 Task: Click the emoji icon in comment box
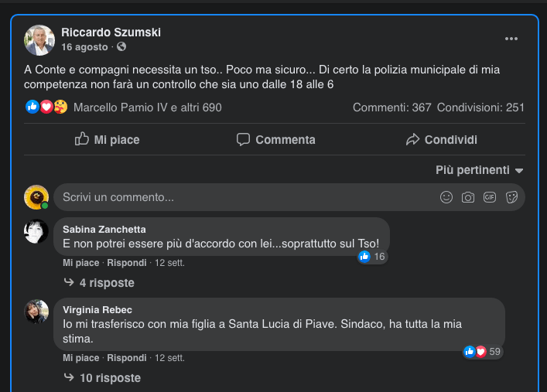point(446,197)
